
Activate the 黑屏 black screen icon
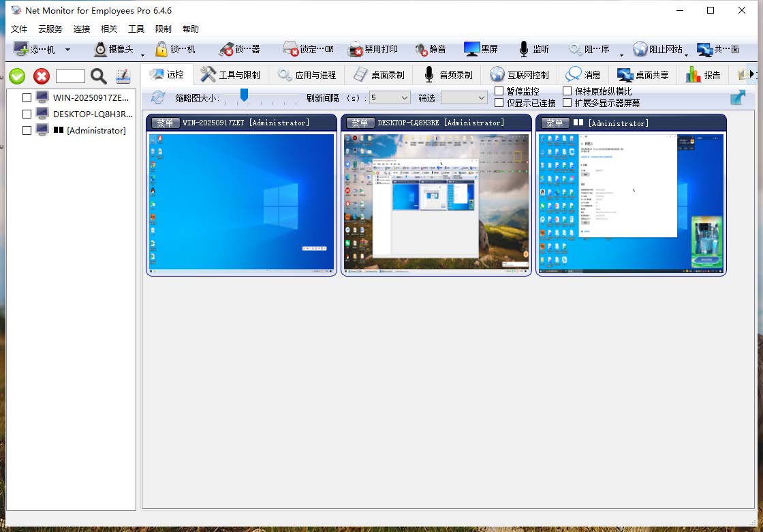point(471,49)
